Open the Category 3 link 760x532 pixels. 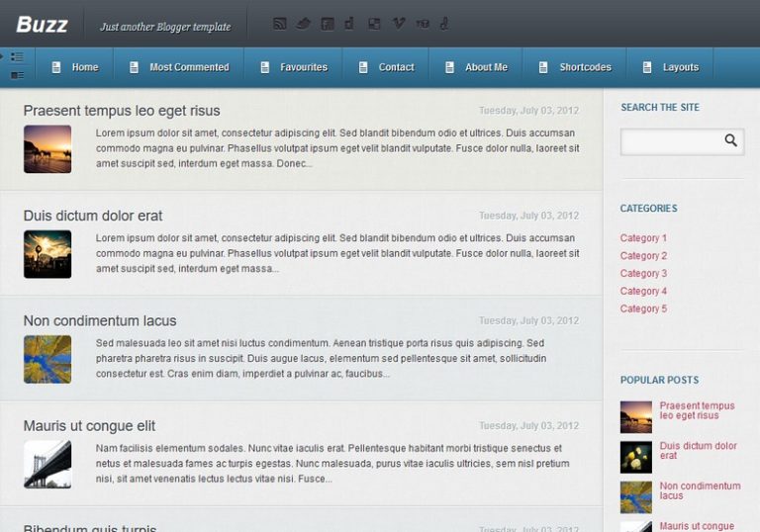tap(643, 273)
